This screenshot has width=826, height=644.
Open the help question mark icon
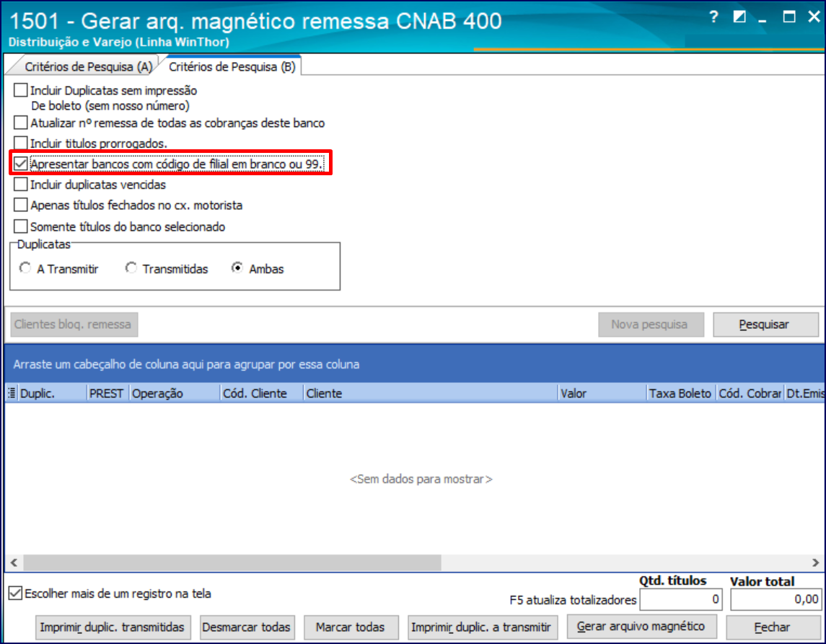point(713,17)
